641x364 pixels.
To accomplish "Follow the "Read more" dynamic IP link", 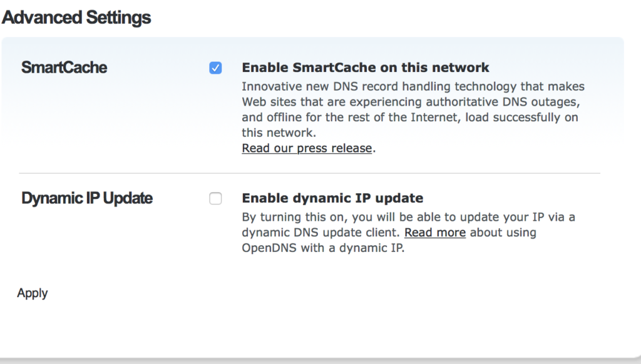I will point(435,233).
